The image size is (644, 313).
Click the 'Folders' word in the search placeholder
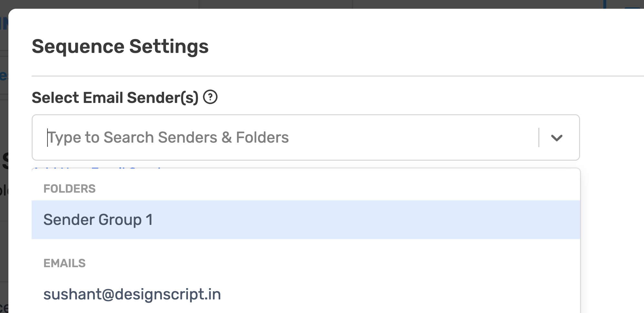[262, 137]
